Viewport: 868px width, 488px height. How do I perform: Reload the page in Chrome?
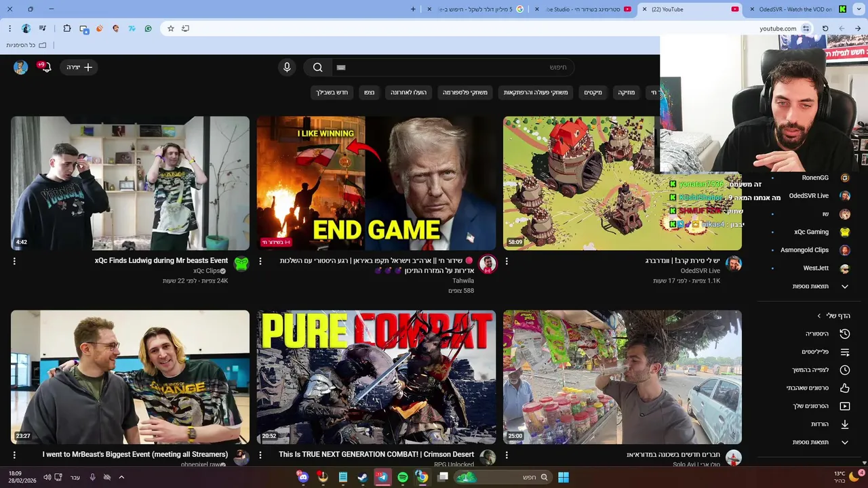825,28
